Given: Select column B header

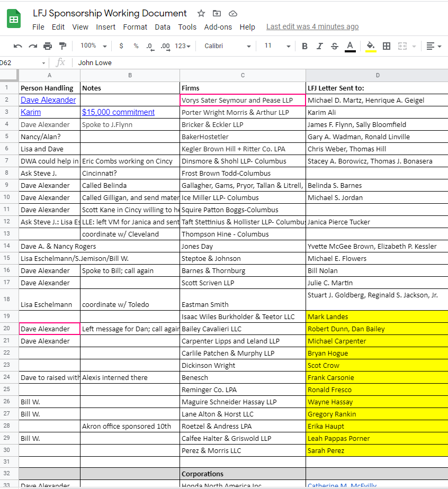Looking at the screenshot, I should click(x=130, y=75).
